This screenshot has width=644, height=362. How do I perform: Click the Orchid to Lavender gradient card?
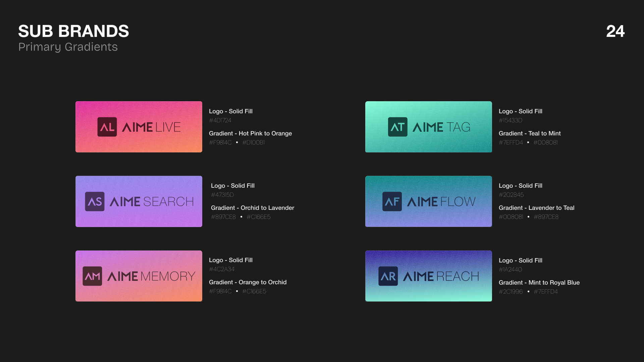(139, 201)
